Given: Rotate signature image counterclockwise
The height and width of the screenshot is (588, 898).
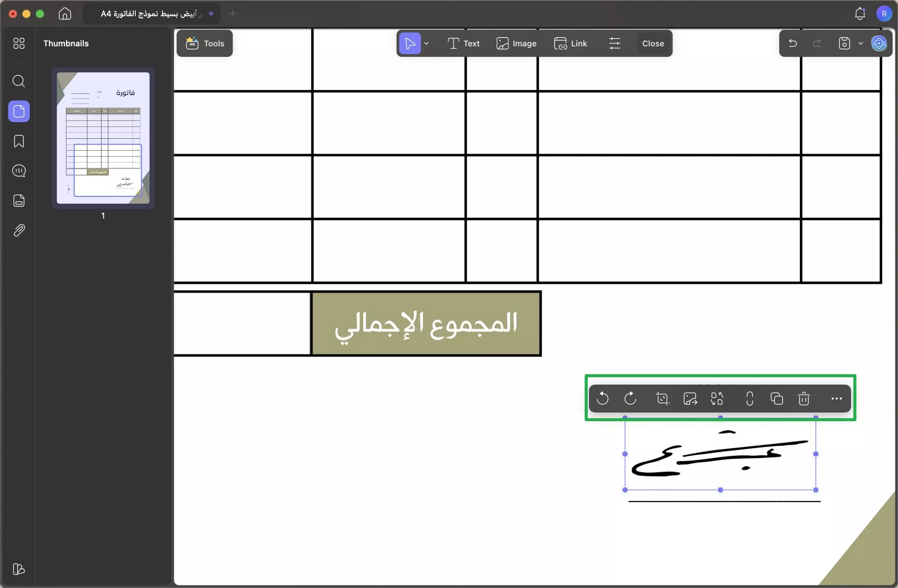Looking at the screenshot, I should (x=603, y=399).
